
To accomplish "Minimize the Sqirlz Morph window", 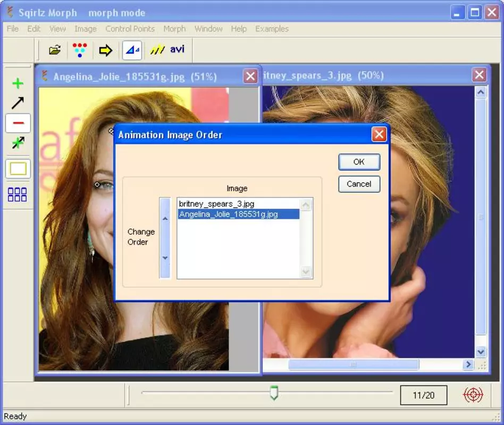I will pos(457,13).
